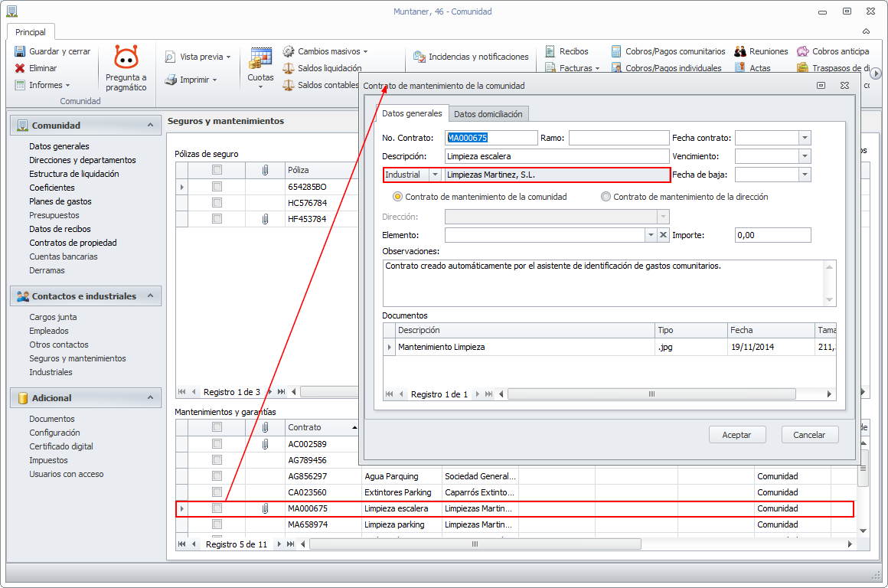Collapse the Comunidad sidebar section
The width and height of the screenshot is (888, 588).
[150, 126]
